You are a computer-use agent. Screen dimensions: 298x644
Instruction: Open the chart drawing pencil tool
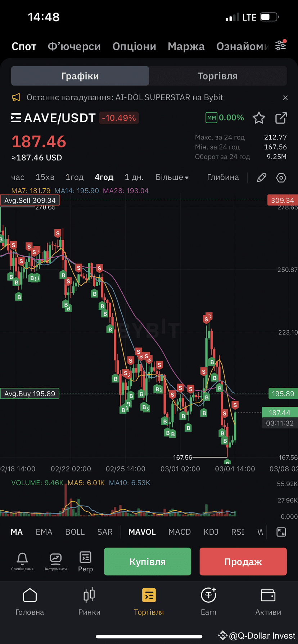[262, 178]
